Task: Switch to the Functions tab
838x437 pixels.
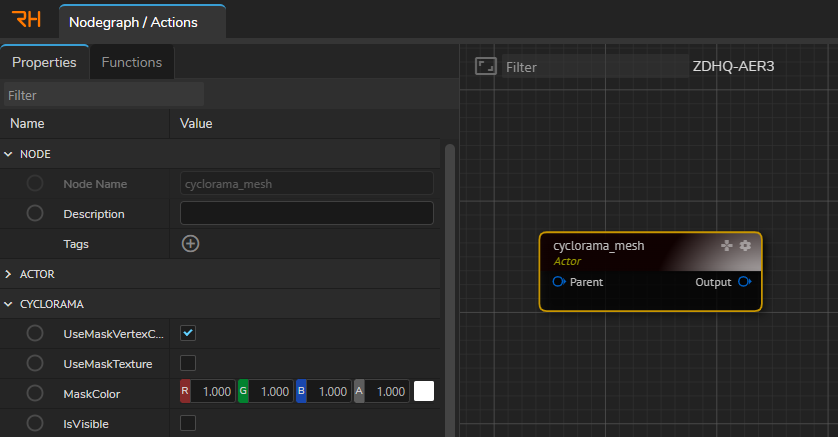Action: [x=132, y=62]
